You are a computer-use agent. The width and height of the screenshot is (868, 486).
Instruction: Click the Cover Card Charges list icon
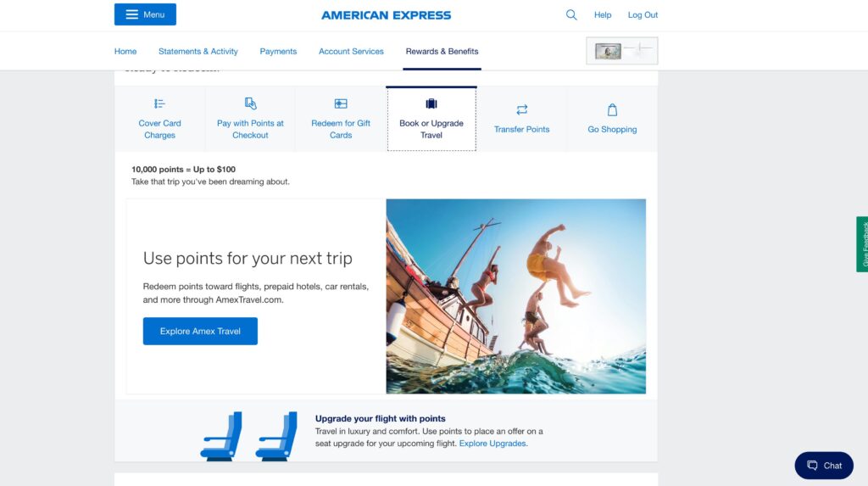pos(159,103)
